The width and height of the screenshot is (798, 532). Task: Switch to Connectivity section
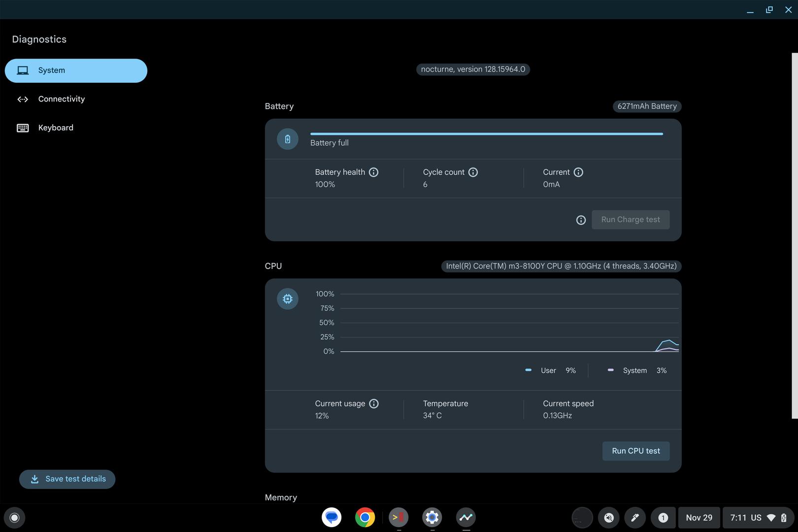pos(61,99)
